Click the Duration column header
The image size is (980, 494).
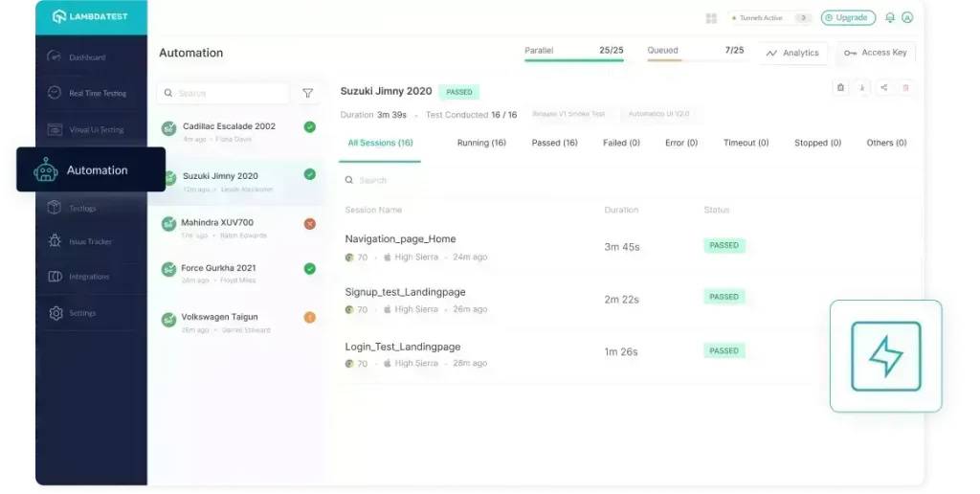(621, 210)
